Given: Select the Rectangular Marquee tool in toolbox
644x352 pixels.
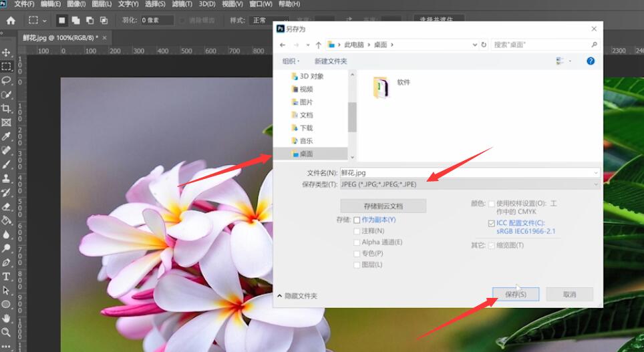Looking at the screenshot, I should pyautogui.click(x=6, y=66).
